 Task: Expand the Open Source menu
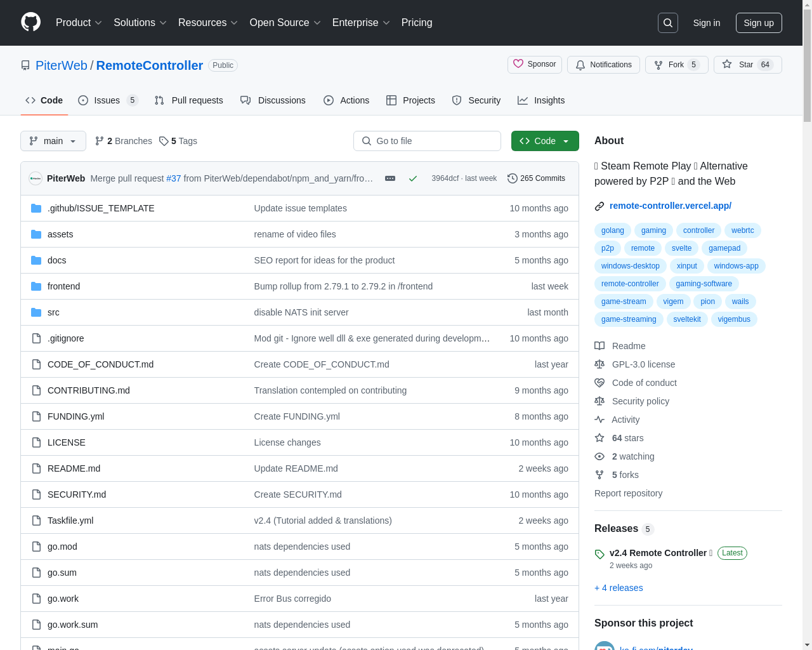click(285, 23)
